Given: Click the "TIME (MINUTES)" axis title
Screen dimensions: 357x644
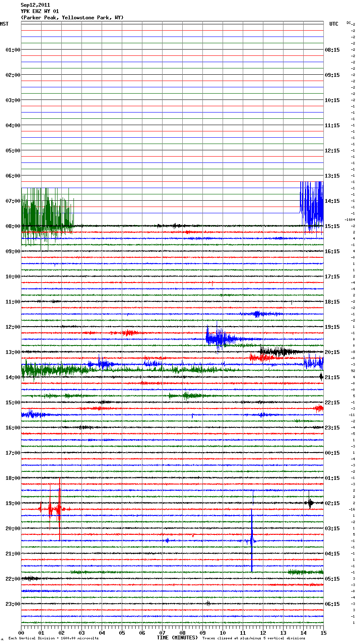Looking at the screenshot, I should pyautogui.click(x=177, y=638).
